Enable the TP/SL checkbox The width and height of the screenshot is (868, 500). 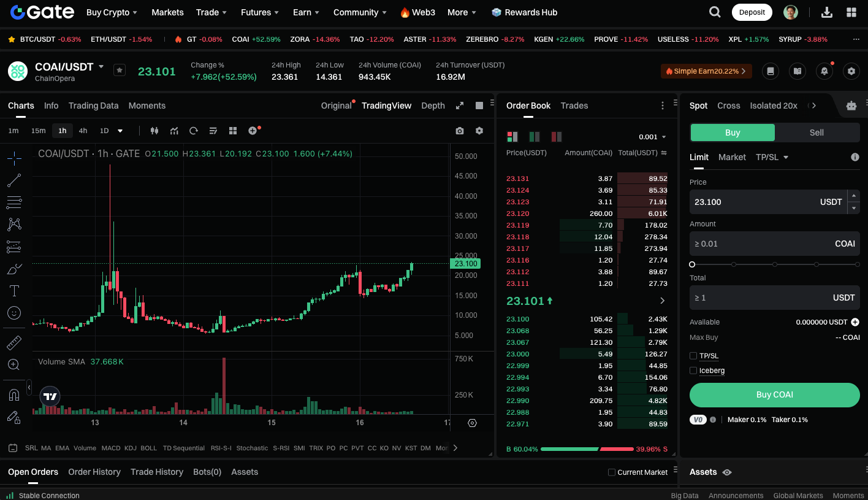tap(693, 356)
